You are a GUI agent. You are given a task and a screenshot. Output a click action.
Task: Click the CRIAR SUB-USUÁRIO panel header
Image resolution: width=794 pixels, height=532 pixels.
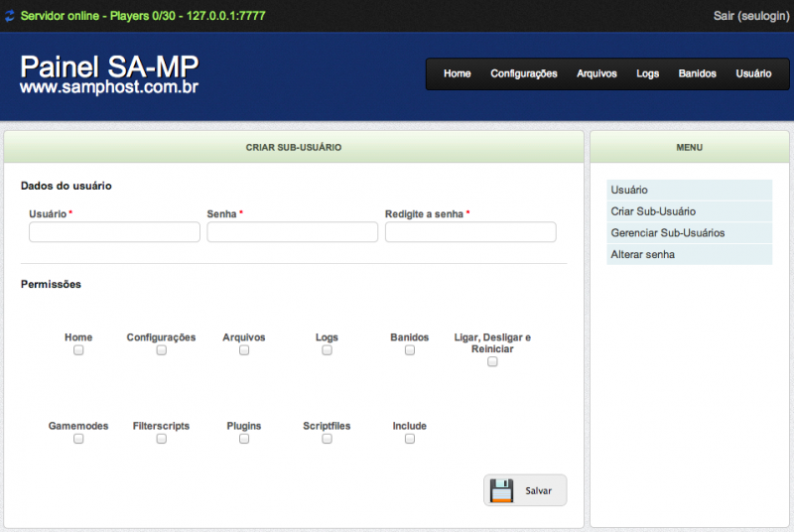tap(294, 147)
